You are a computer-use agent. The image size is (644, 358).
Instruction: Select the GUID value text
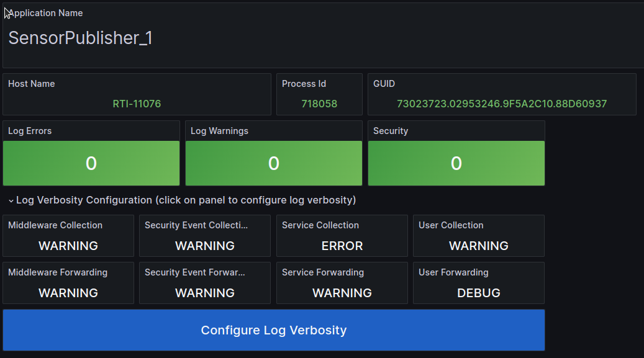(x=501, y=104)
